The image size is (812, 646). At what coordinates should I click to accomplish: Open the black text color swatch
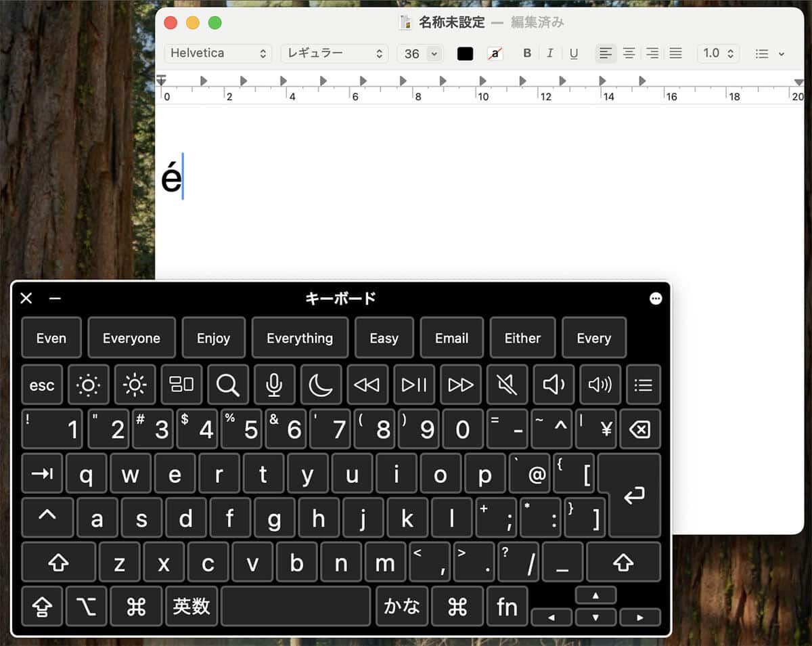tap(466, 53)
